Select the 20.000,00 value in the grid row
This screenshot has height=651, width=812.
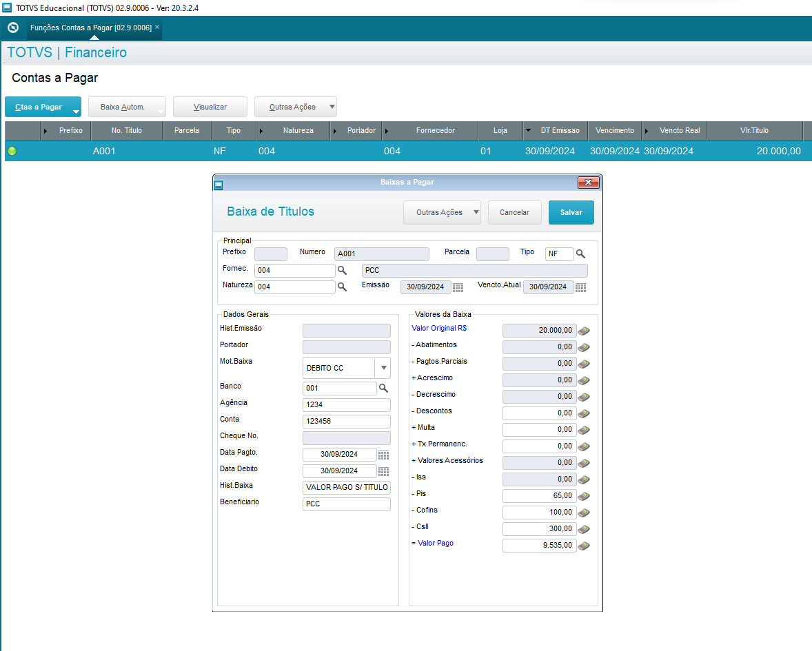pyautogui.click(x=778, y=151)
